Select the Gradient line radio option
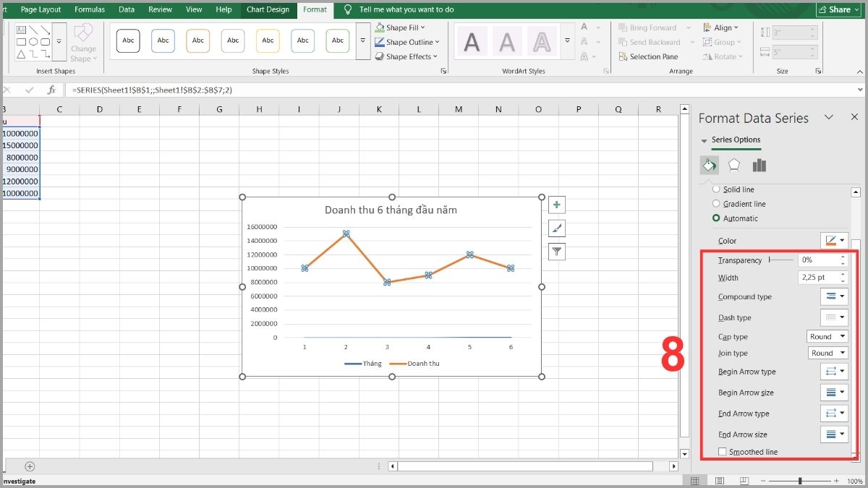The image size is (868, 488). (716, 204)
